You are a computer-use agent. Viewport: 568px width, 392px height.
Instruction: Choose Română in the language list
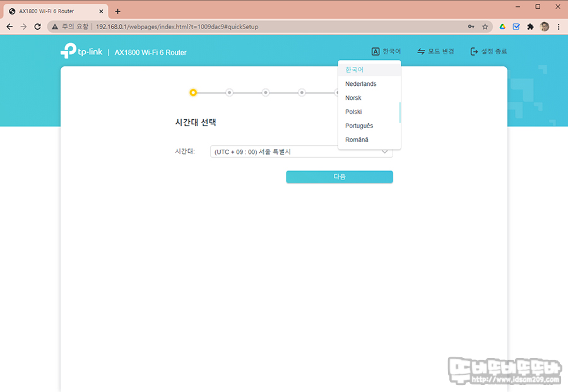tap(369, 140)
